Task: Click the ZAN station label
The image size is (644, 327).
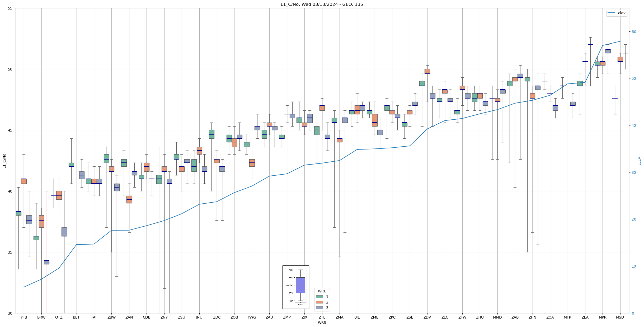Action: click(x=129, y=317)
